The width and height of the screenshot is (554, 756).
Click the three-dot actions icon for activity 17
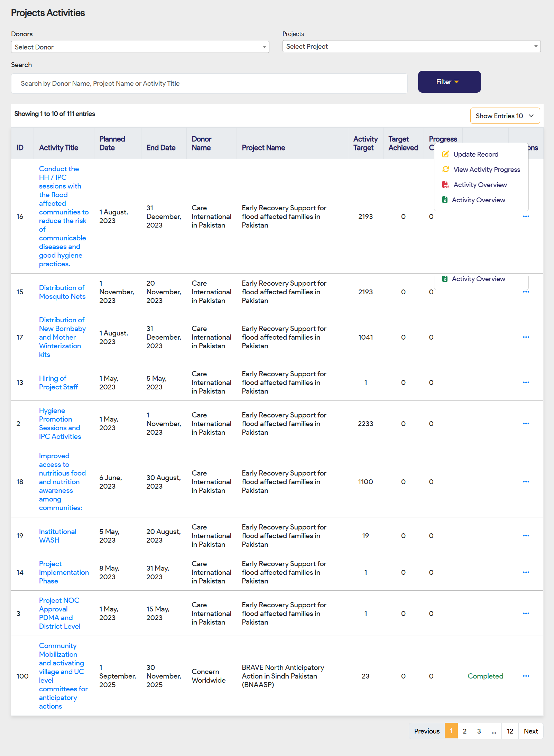click(x=526, y=337)
